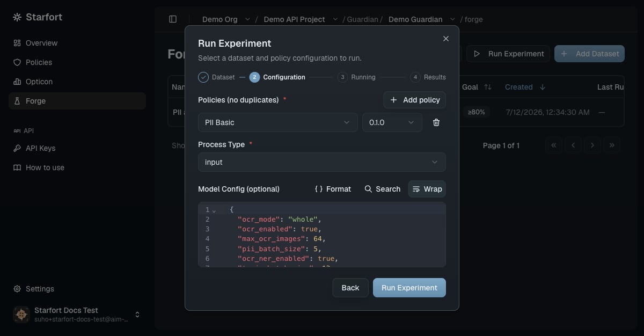Screen dimensions: 644x336
Task: Click the API Keys key icon
Action: pos(17,148)
